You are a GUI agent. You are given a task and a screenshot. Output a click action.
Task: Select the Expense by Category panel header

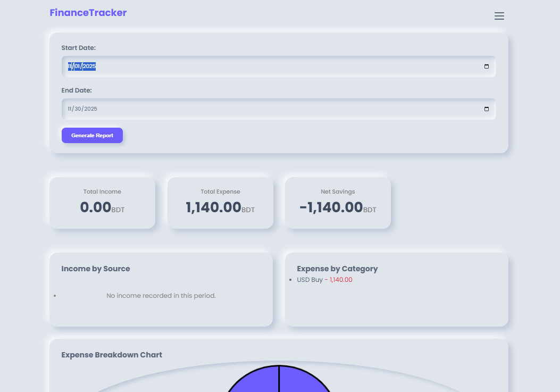click(337, 269)
